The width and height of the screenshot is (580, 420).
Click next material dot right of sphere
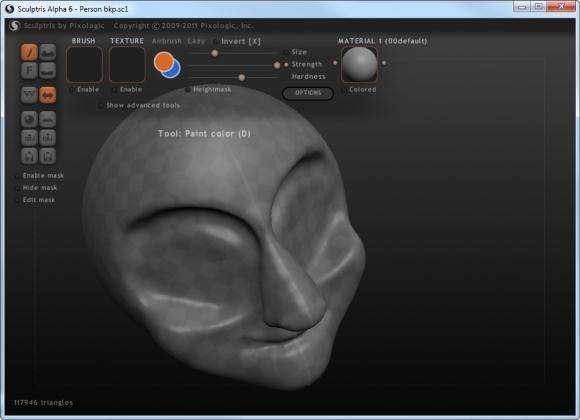384,63
